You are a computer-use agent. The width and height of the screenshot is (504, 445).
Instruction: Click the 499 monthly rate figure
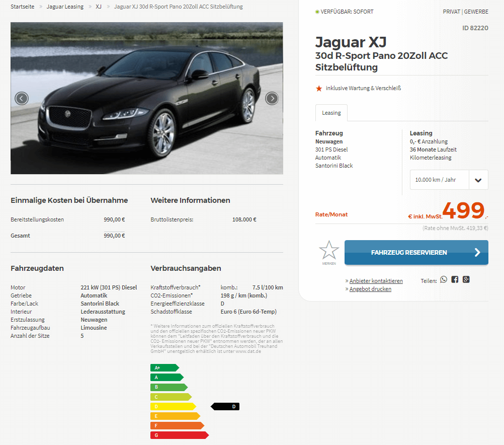(x=463, y=210)
